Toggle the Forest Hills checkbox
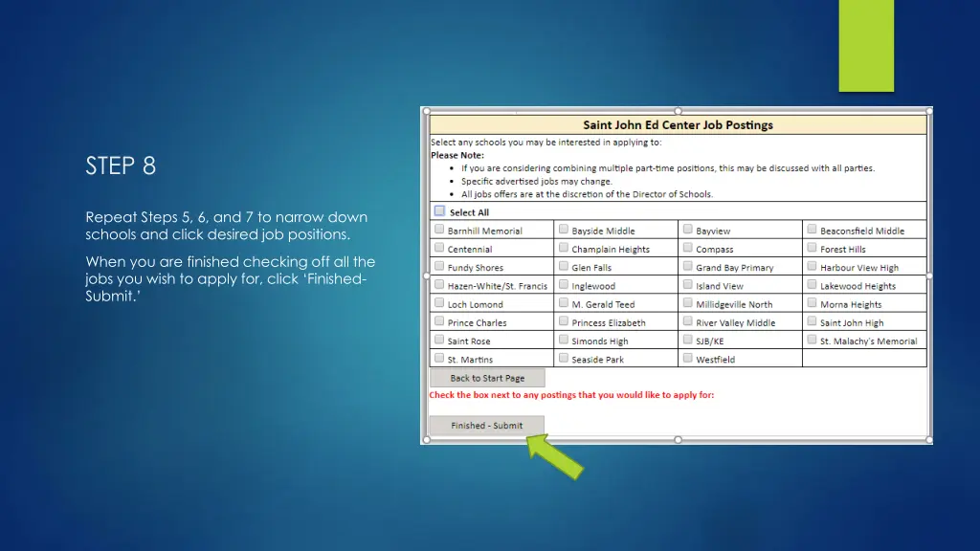The height and width of the screenshot is (551, 980). (812, 249)
